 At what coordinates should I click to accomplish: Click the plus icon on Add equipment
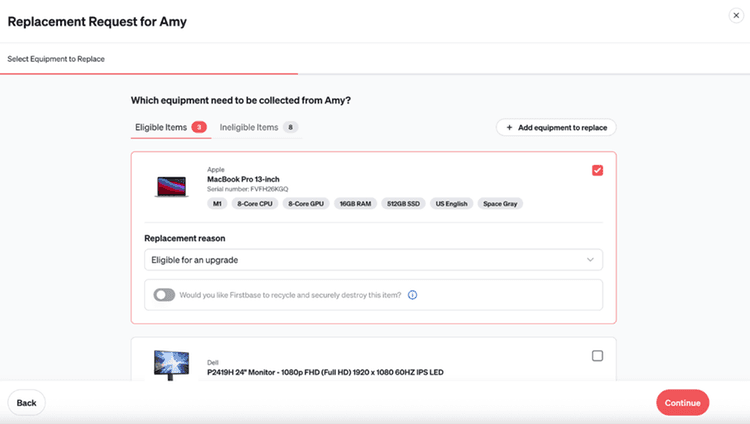(x=509, y=128)
